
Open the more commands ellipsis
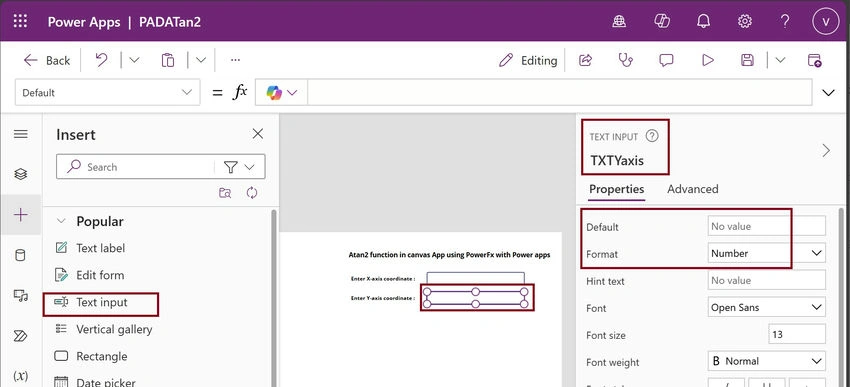pos(235,60)
